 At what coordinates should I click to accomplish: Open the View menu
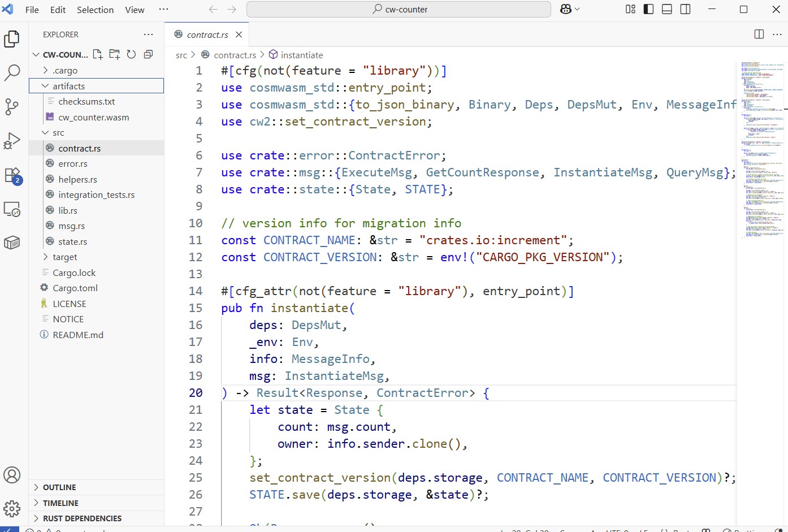click(135, 10)
